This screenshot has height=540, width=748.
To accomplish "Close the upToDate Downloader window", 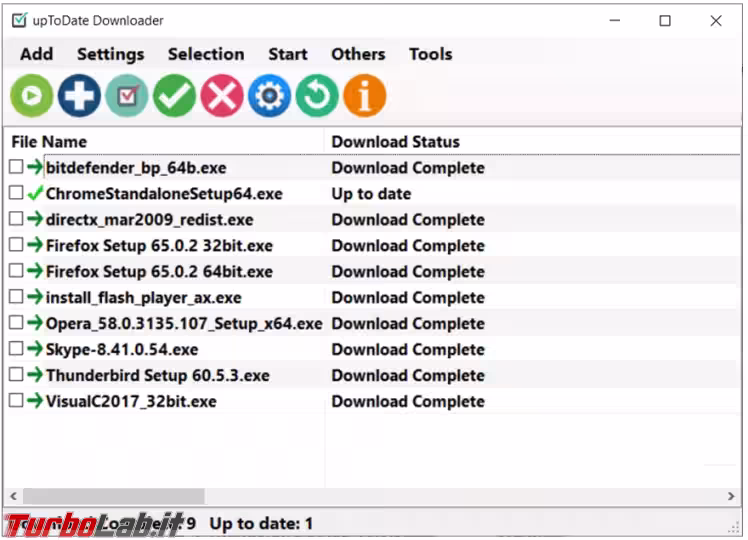I will (x=716, y=21).
